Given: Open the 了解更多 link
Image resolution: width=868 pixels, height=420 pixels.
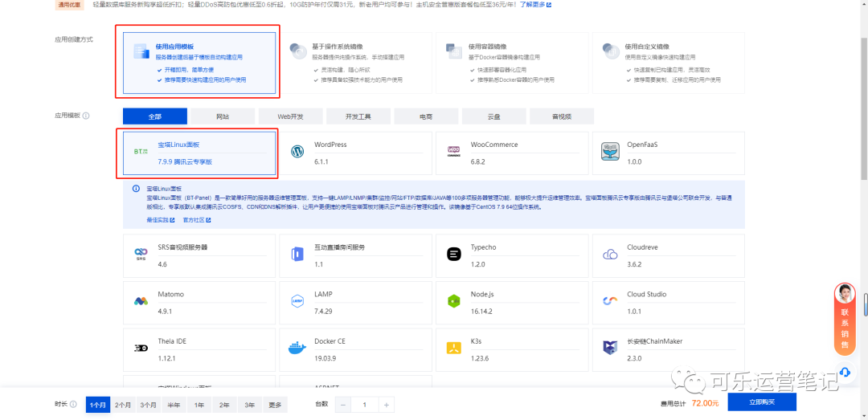Looking at the screenshot, I should pyautogui.click(x=535, y=5).
